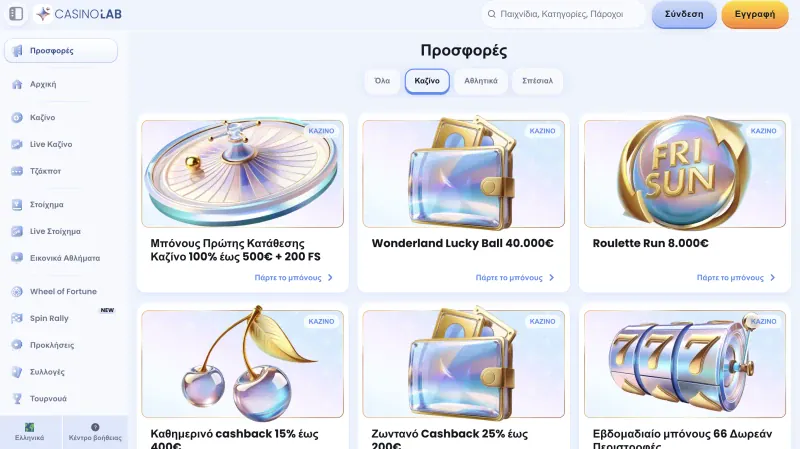800x449 pixels.
Task: Click the arrow beside Wonderland Lucky Ball link
Action: click(x=552, y=278)
